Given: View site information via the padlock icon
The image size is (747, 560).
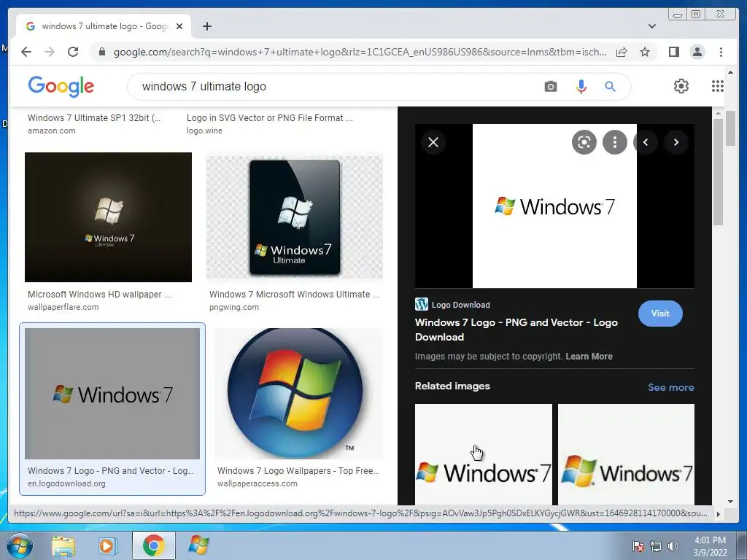Looking at the screenshot, I should 102,52.
